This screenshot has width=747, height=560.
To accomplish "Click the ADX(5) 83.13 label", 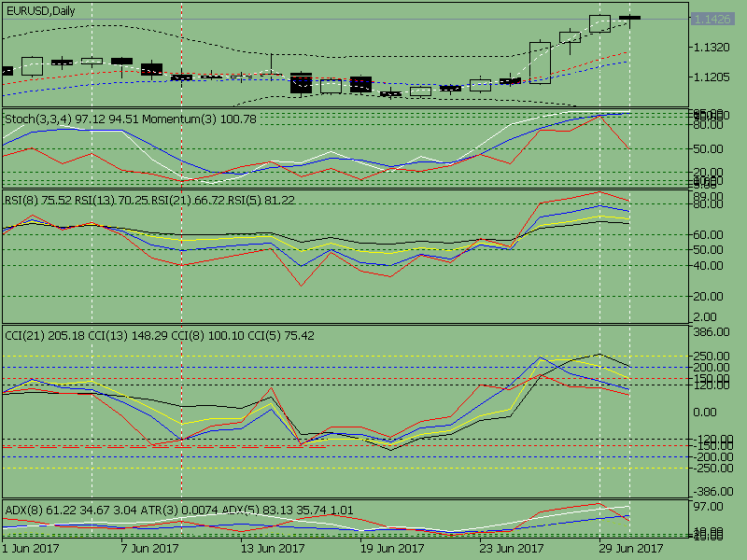I will [x=256, y=511].
